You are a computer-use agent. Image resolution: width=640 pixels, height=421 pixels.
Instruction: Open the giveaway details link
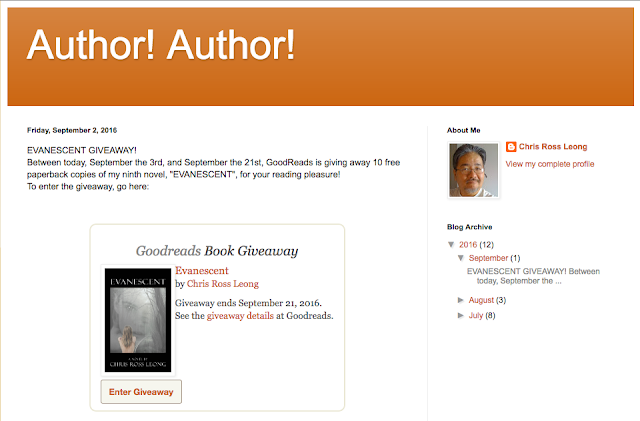tap(240, 316)
